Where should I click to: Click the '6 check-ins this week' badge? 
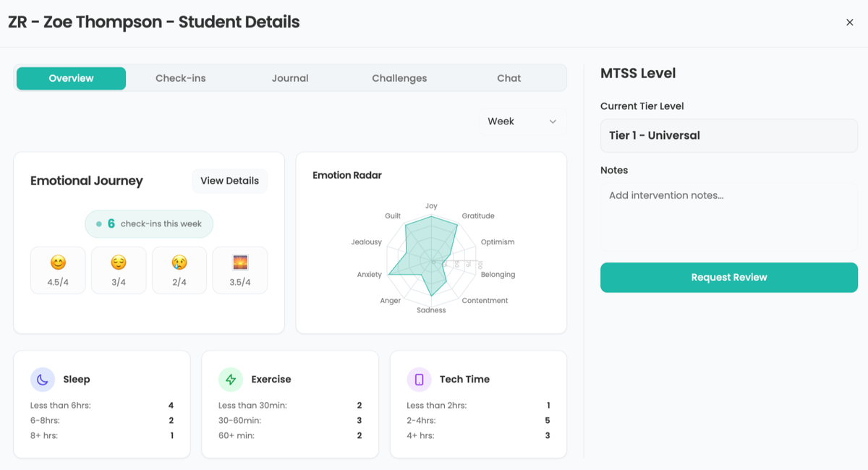click(149, 224)
